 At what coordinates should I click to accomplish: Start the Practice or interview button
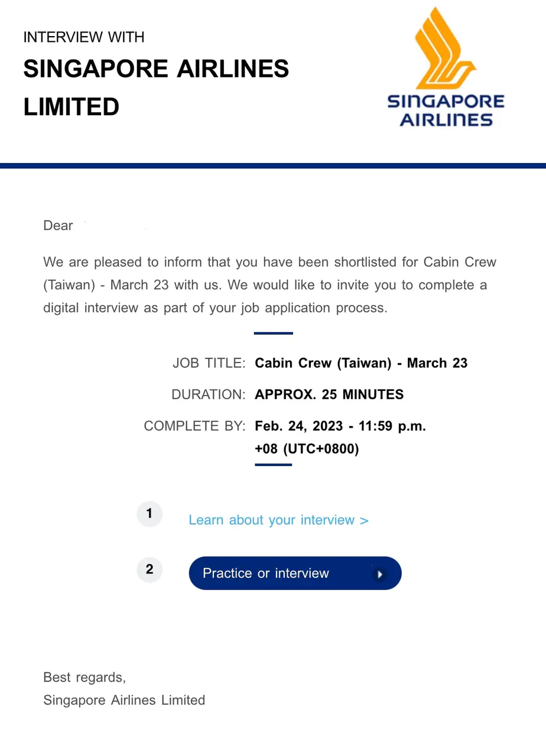coord(295,573)
